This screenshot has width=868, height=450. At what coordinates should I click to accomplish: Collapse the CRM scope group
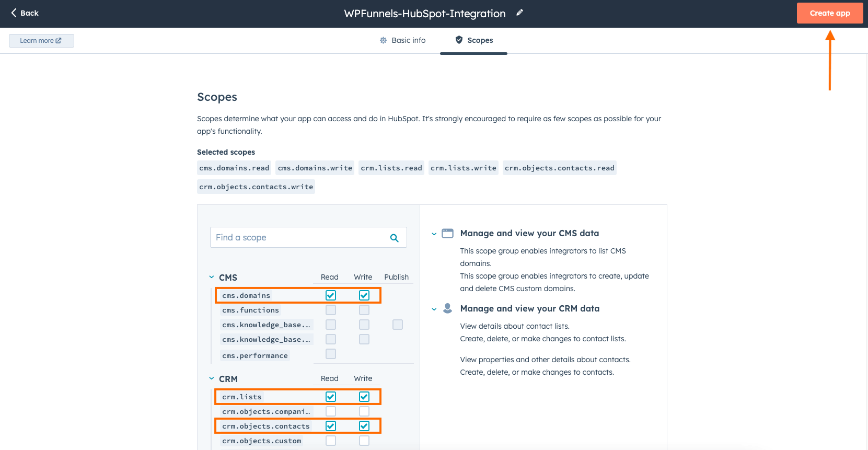pos(212,378)
